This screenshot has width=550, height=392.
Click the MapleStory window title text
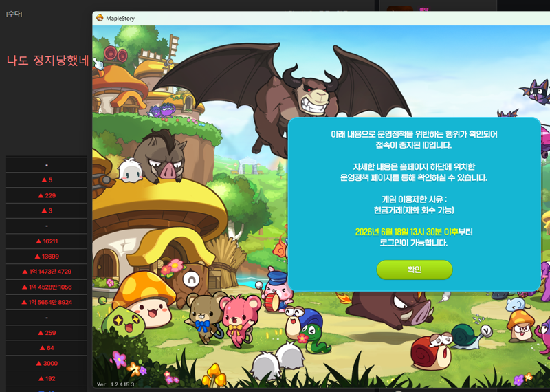[120, 19]
